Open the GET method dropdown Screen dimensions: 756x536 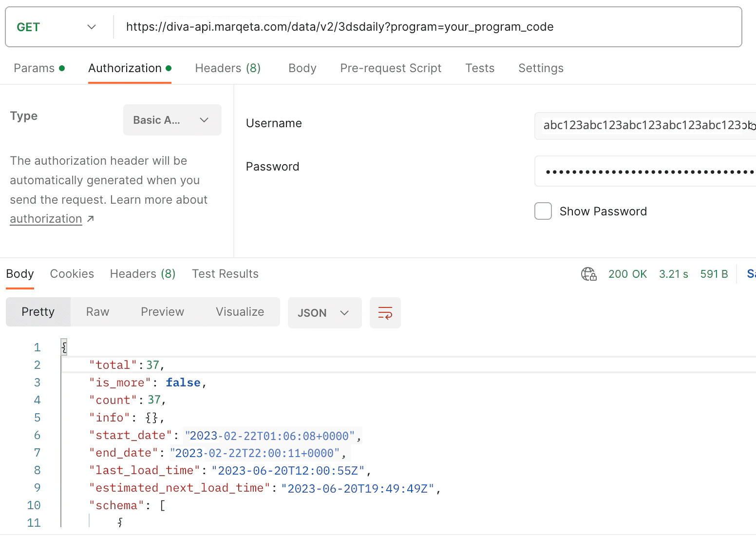click(57, 27)
